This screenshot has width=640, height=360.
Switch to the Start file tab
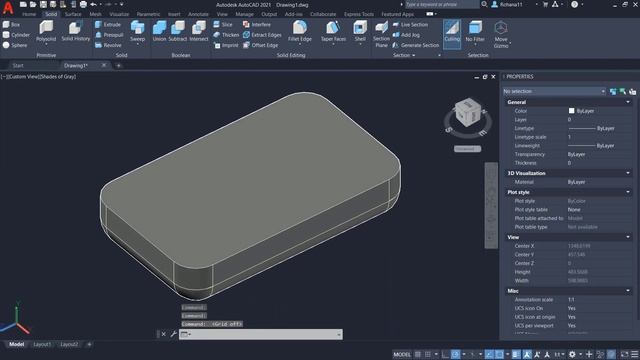[x=18, y=65]
